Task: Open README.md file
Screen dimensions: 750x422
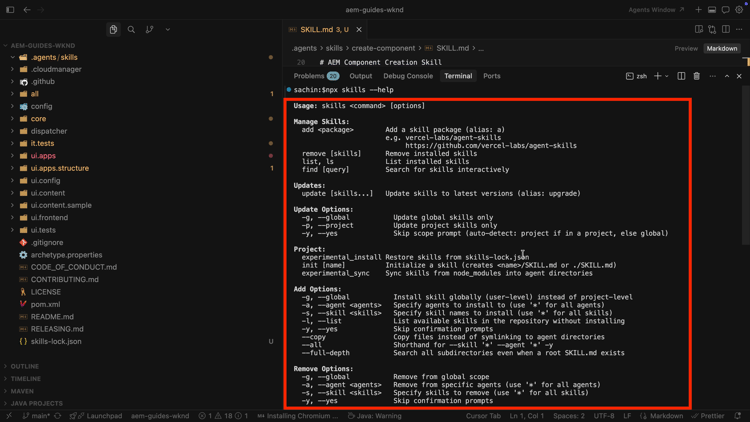Action: tap(52, 317)
